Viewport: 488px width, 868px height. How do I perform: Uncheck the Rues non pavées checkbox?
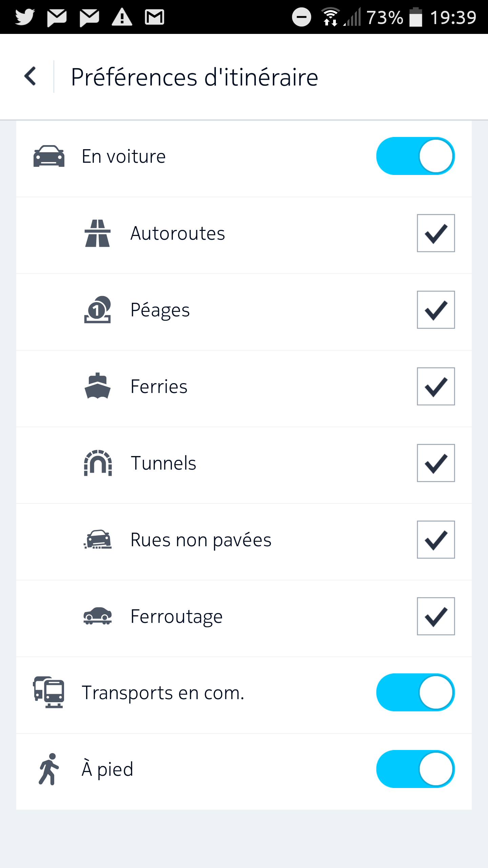tap(436, 540)
